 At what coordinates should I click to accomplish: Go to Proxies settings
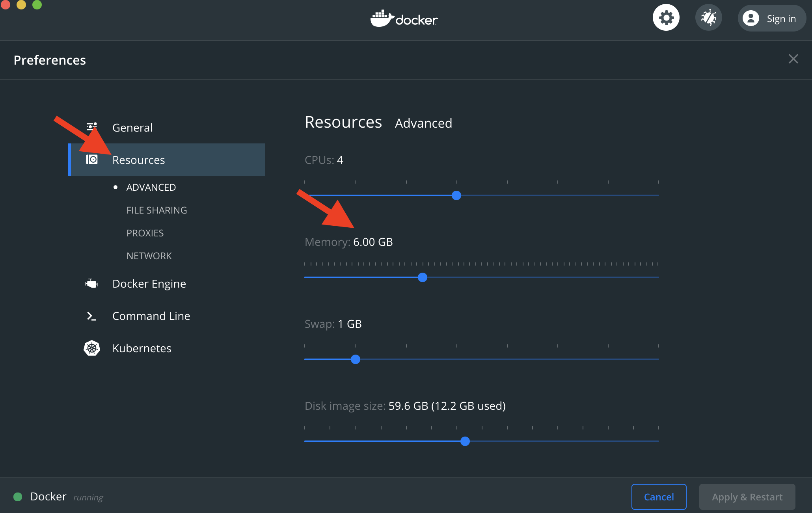[x=145, y=233]
